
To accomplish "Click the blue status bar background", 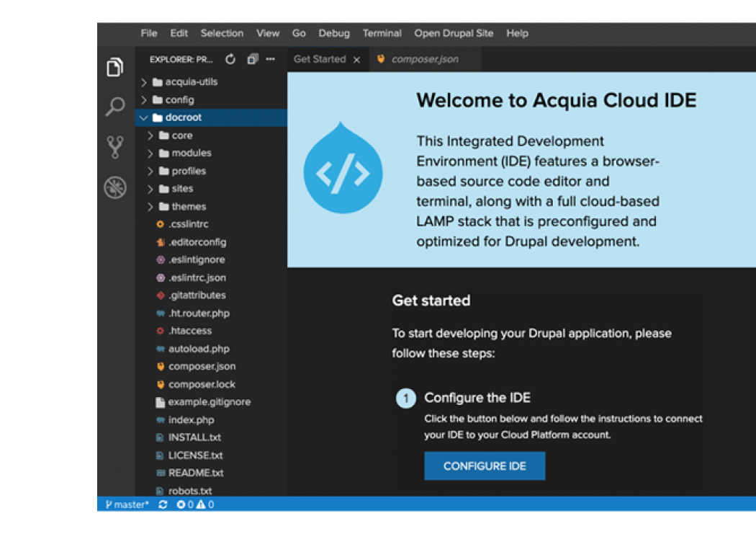I will point(432,504).
